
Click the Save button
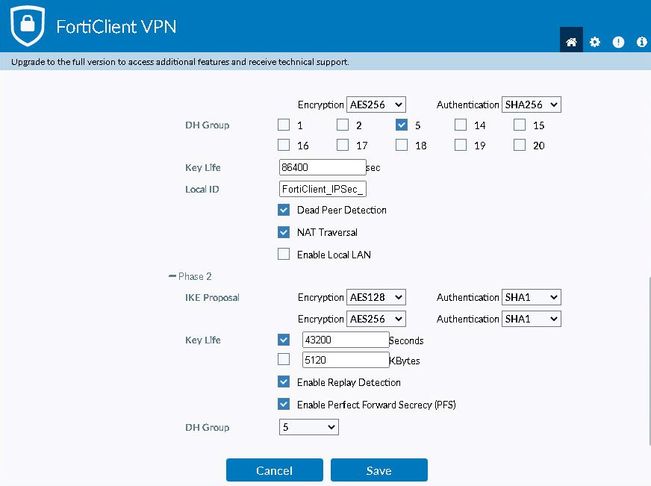379,470
